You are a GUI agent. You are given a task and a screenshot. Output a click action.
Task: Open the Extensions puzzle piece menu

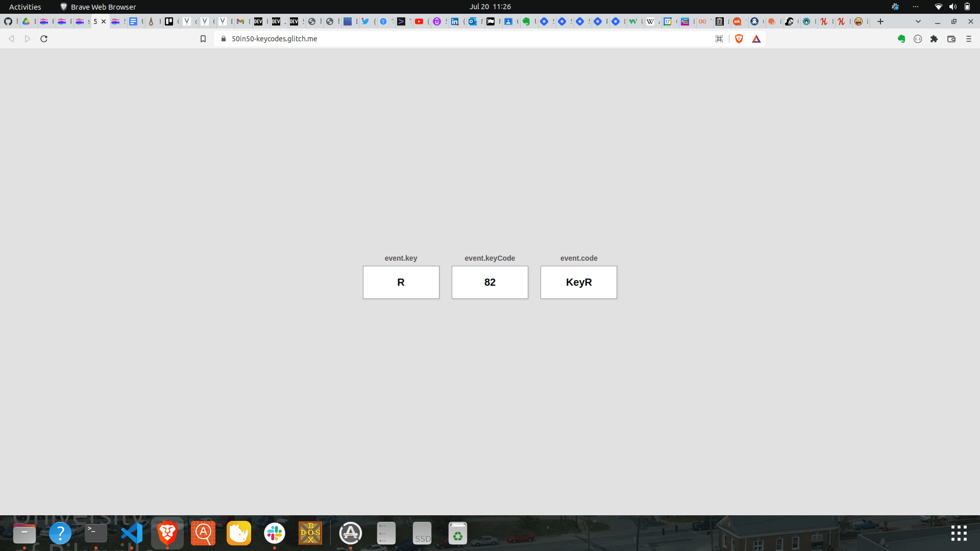click(x=934, y=39)
